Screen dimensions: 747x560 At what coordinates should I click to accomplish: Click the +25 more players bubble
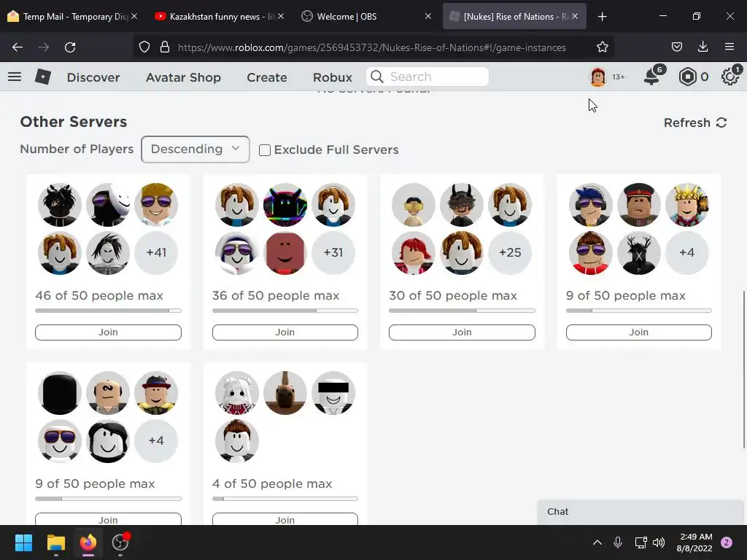(510, 252)
